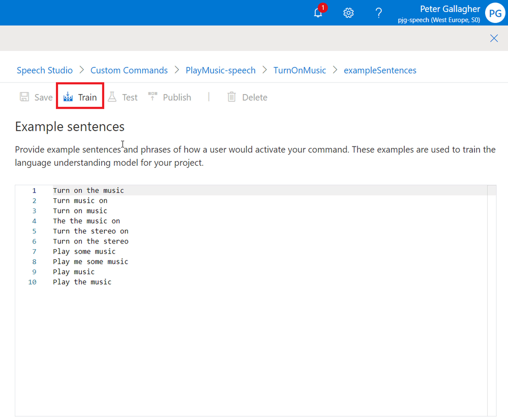Click the Train button label
508x420 pixels.
[x=87, y=97]
